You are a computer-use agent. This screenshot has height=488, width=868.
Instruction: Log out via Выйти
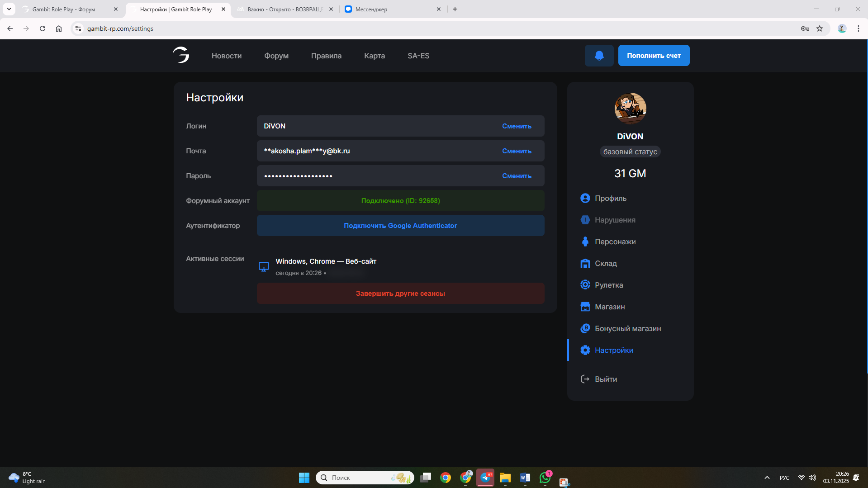coord(605,379)
